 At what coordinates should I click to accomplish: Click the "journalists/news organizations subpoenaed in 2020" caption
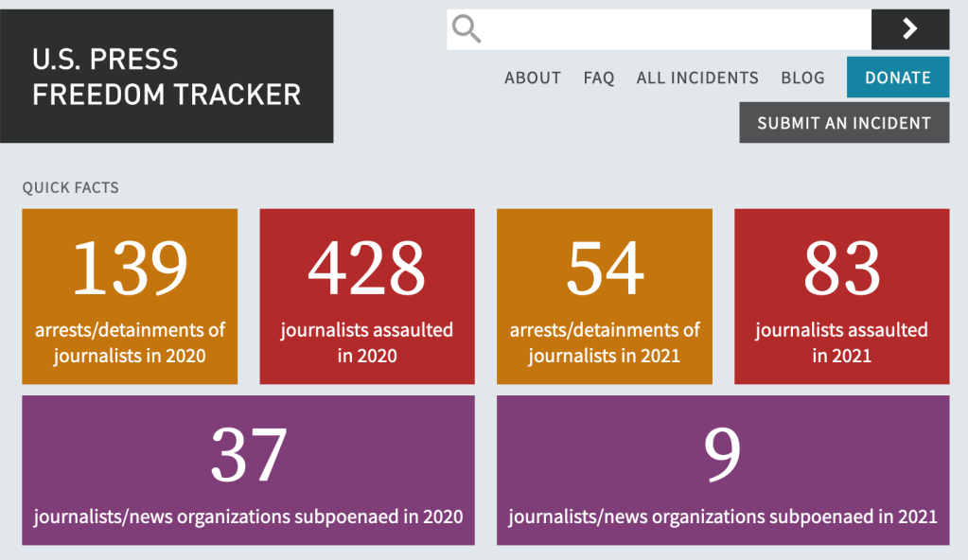248,516
